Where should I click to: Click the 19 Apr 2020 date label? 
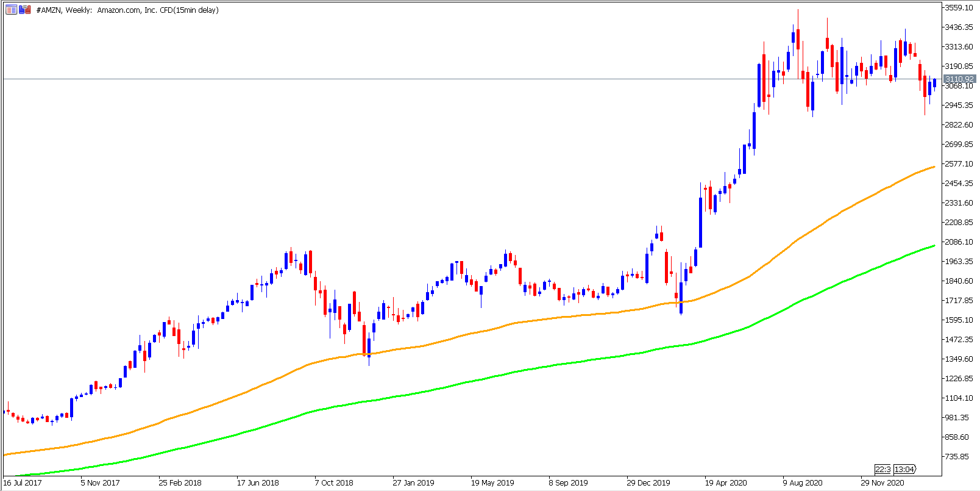(726, 482)
